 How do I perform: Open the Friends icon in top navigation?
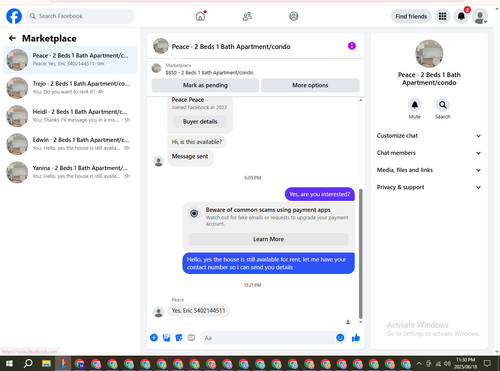[x=247, y=16]
